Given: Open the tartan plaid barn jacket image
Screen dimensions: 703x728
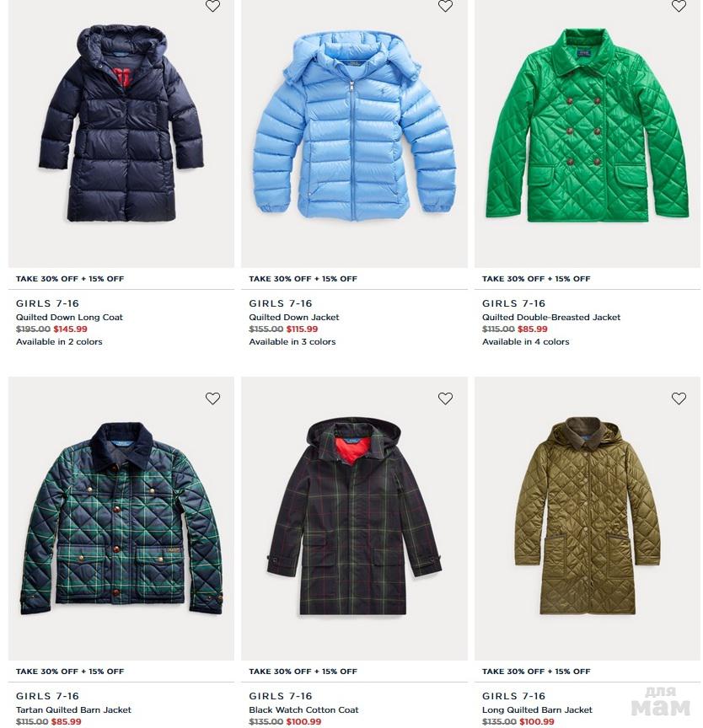Looking at the screenshot, I should [121, 518].
